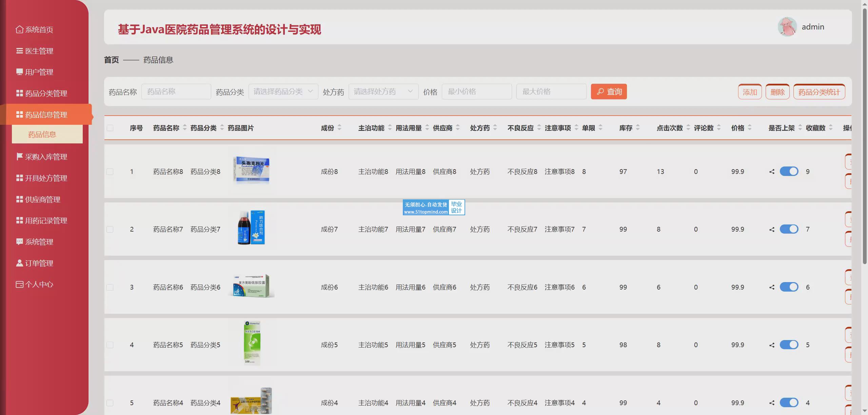This screenshot has height=415, width=868.
Task: Collapse 药品信息管理 sidebar menu
Action: point(46,115)
